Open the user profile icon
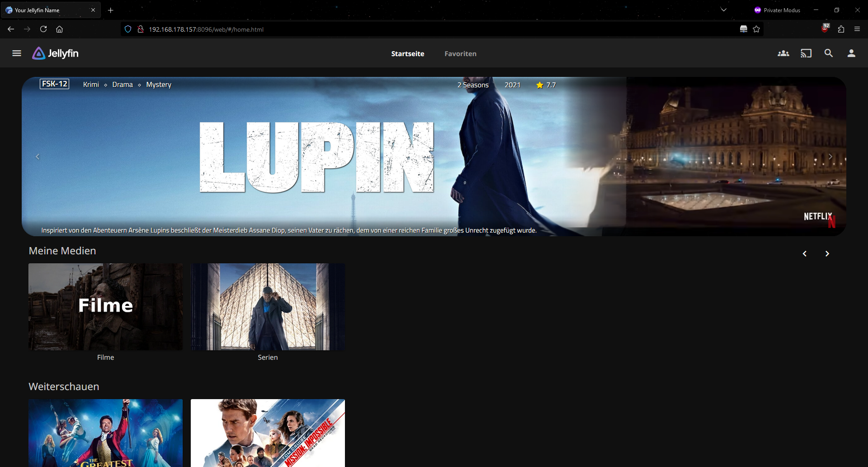The image size is (868, 467). [x=851, y=53]
